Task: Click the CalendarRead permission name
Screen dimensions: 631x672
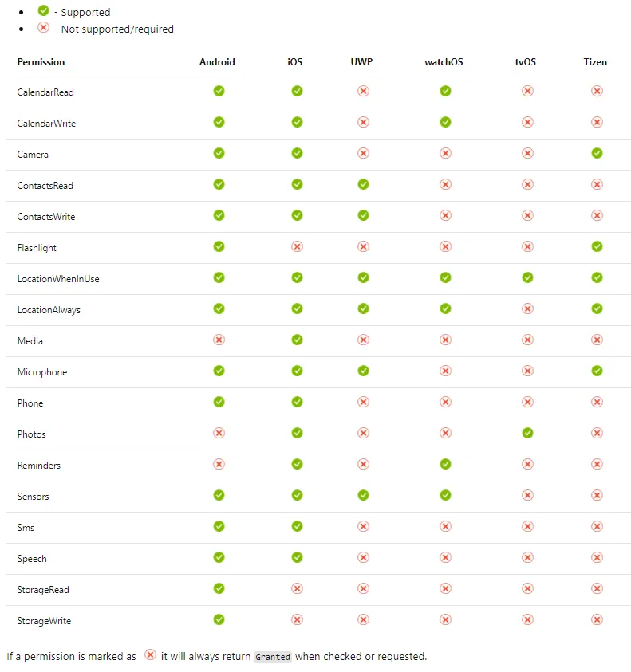Action: pos(45,92)
